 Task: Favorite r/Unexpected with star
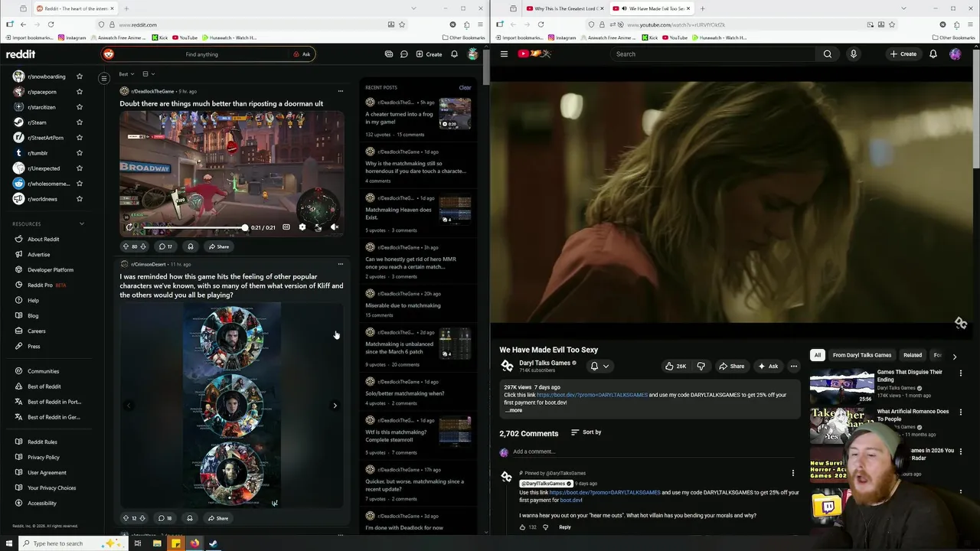79,168
